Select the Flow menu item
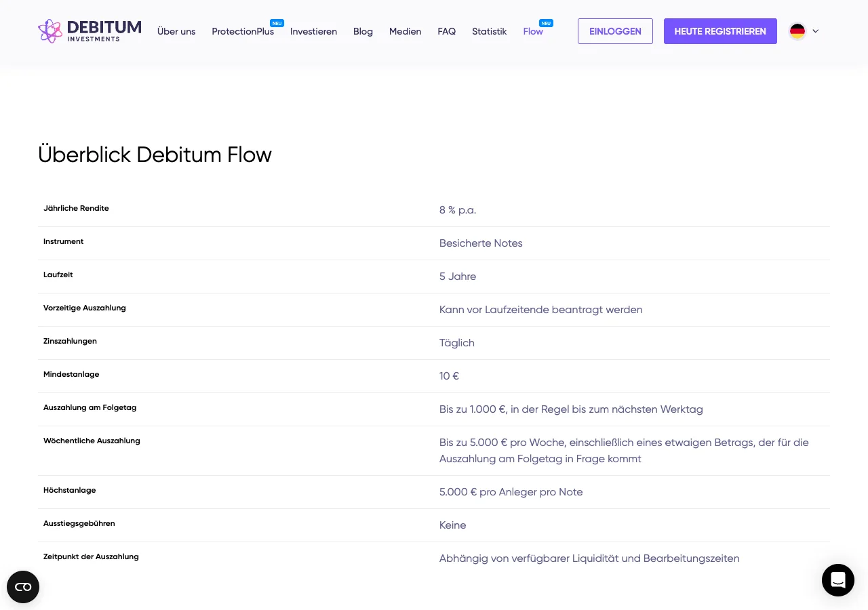 [533, 31]
